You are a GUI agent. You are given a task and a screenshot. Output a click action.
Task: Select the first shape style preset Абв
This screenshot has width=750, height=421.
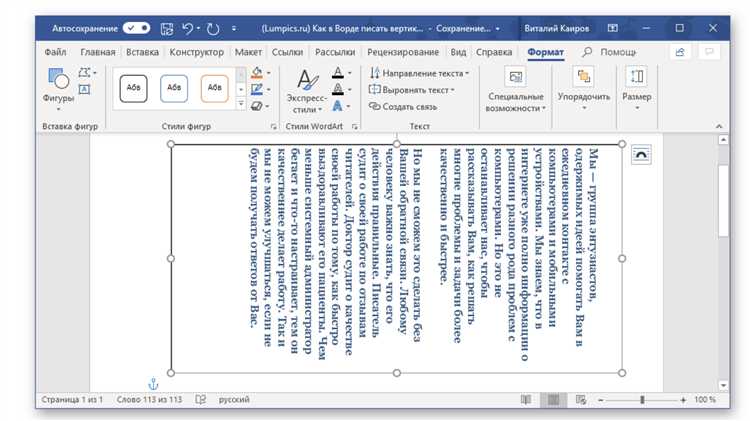pyautogui.click(x=133, y=88)
